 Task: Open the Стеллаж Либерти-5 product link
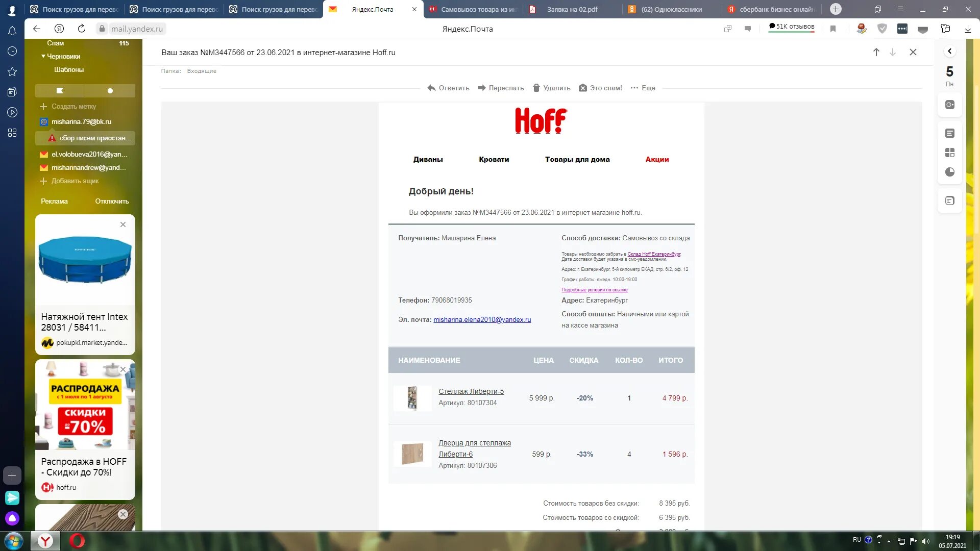pyautogui.click(x=471, y=391)
